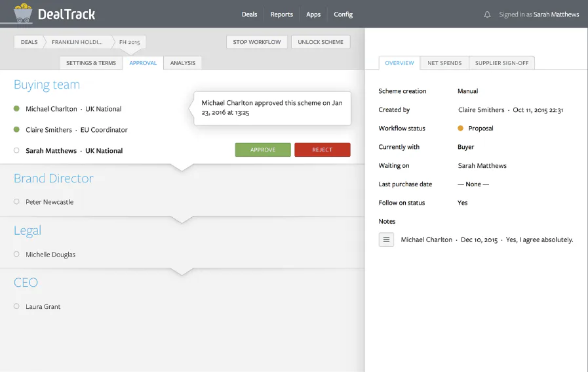Approve the scheme as Sarah Matthews

click(x=263, y=150)
